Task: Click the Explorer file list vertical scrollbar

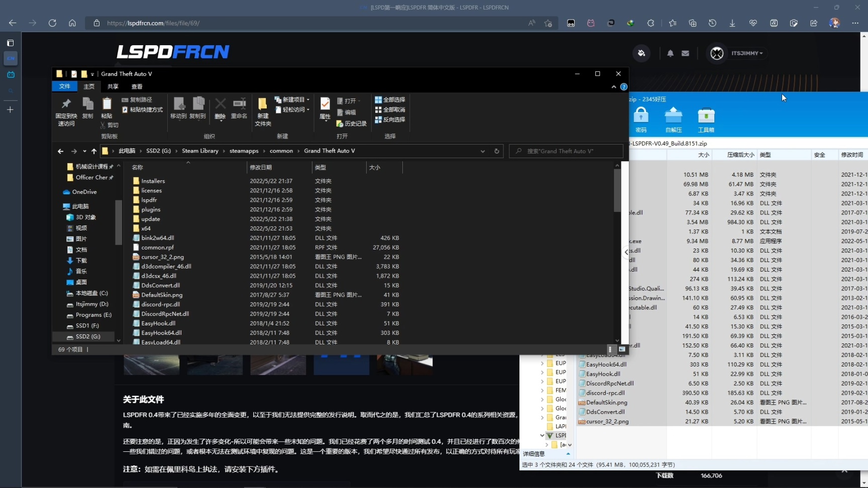Action: [617, 191]
